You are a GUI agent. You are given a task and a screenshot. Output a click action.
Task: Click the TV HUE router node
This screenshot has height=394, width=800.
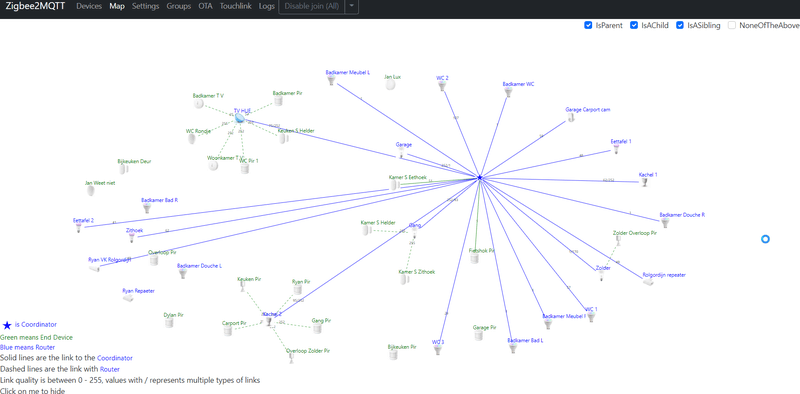click(x=240, y=118)
